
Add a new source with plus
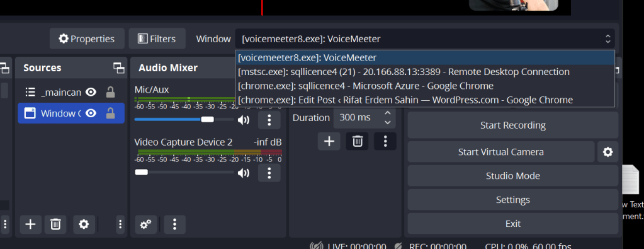(x=30, y=224)
